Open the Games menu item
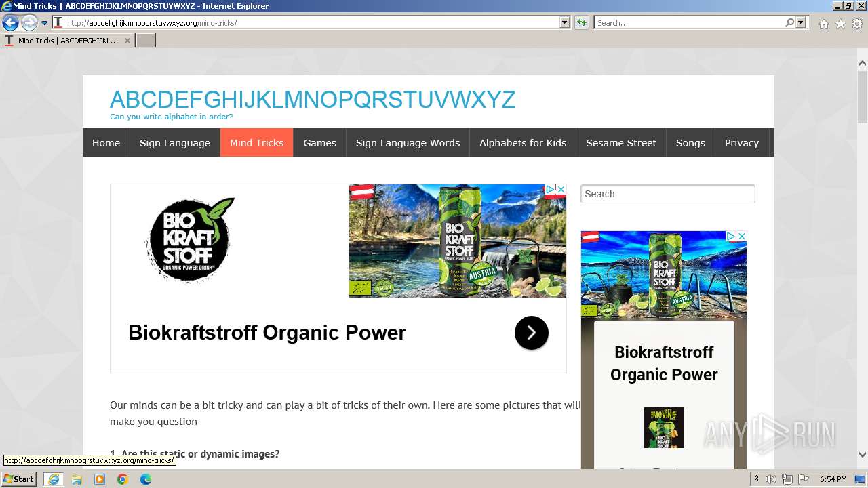 pos(319,142)
